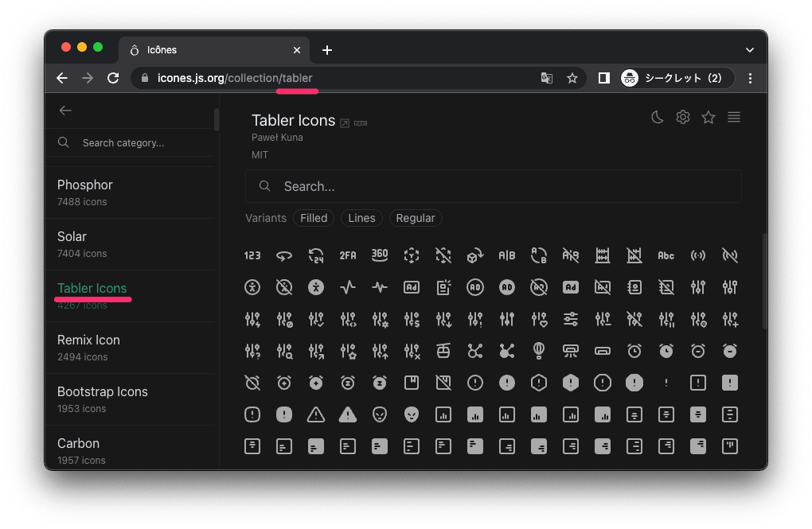Screen dimensions: 812x529
Task: Focus the main icon Search field
Action: 493,186
